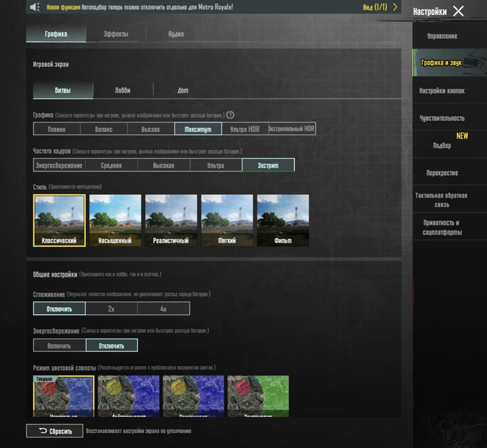Set graphics quality to Экстремальный HDR
The height and width of the screenshot is (448, 487).
pos(291,129)
